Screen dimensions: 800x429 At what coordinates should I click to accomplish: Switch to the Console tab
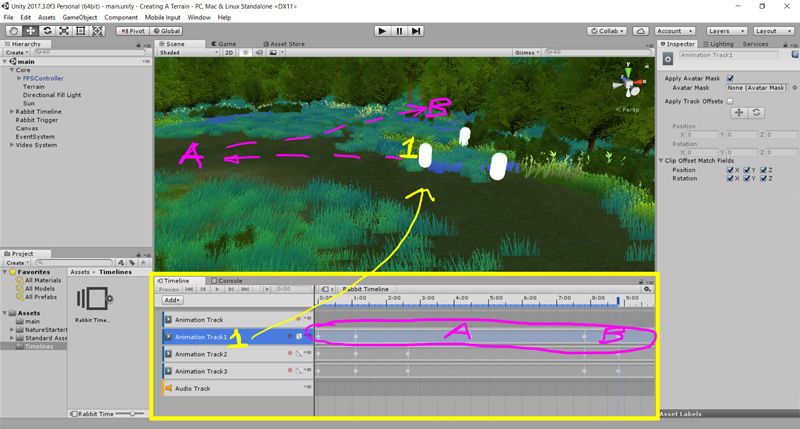point(230,281)
